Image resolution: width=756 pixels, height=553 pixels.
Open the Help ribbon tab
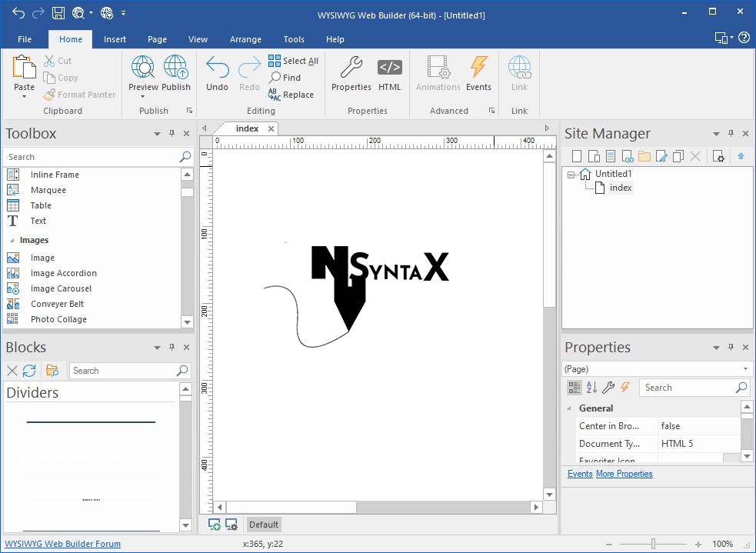tap(335, 39)
